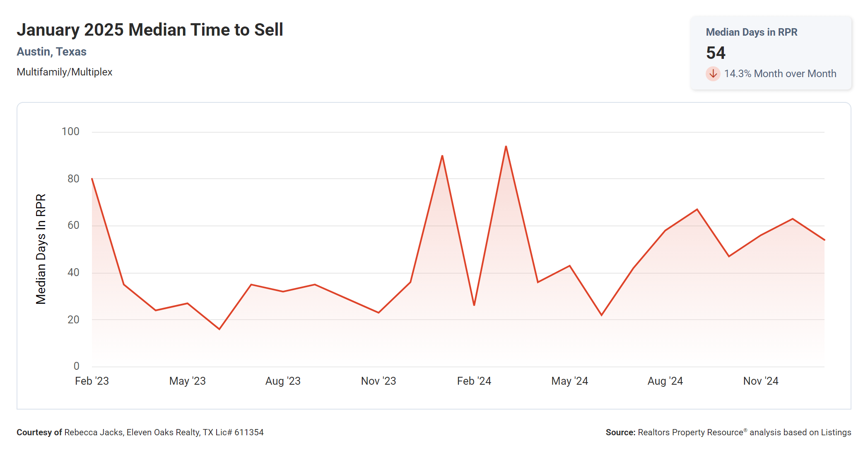Image resolution: width=868 pixels, height=456 pixels.
Task: Click the highest peak on the line chart
Action: point(506,147)
